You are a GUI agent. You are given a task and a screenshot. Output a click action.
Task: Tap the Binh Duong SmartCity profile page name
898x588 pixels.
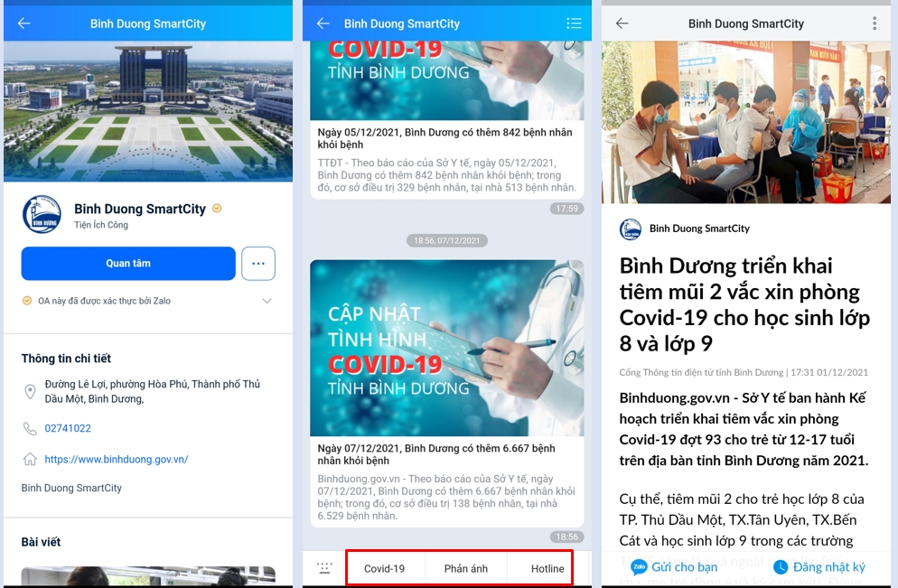pos(140,209)
